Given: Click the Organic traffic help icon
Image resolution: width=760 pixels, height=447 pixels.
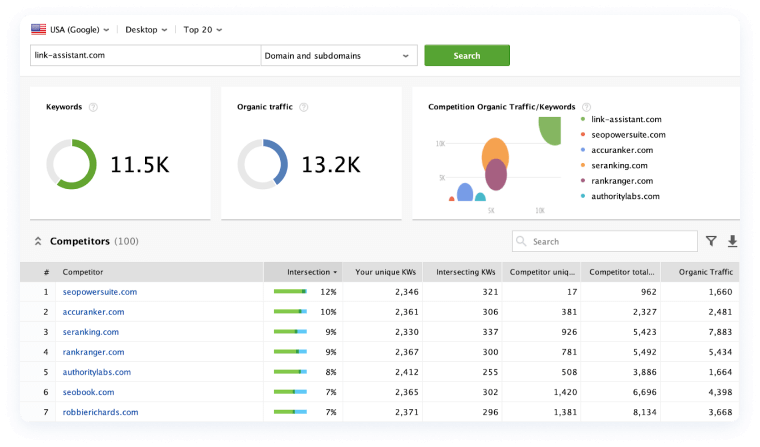Looking at the screenshot, I should coord(304,107).
